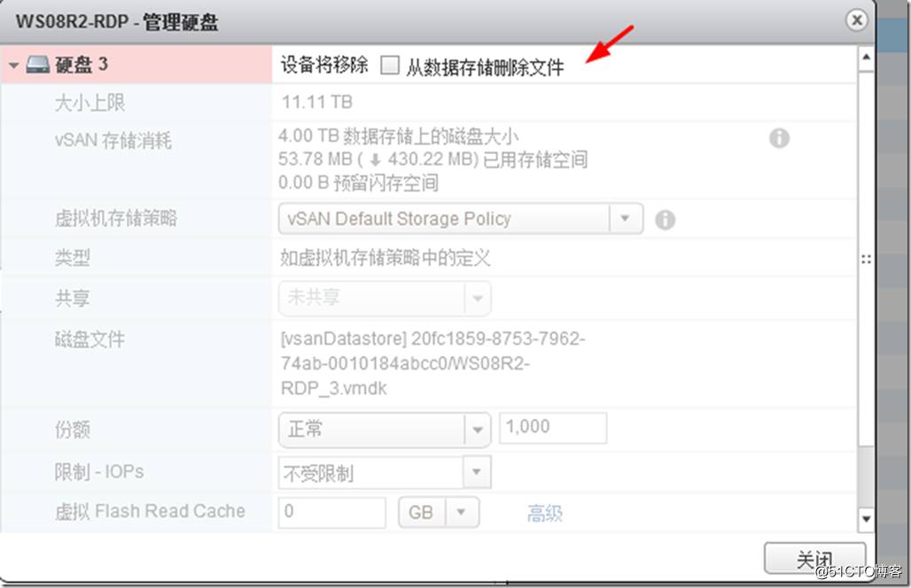Enable delete files from datastore checkbox
The height and width of the screenshot is (588, 911).
(390, 65)
